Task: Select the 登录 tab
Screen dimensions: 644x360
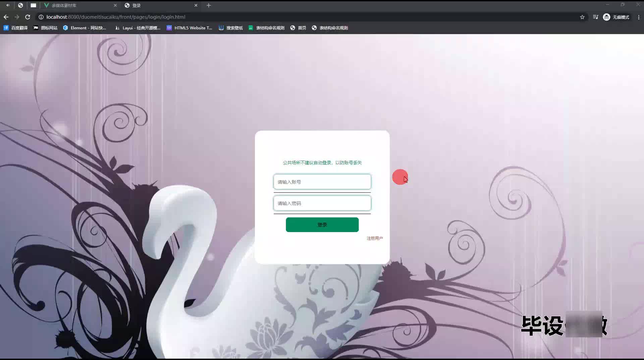Action: coord(161,5)
